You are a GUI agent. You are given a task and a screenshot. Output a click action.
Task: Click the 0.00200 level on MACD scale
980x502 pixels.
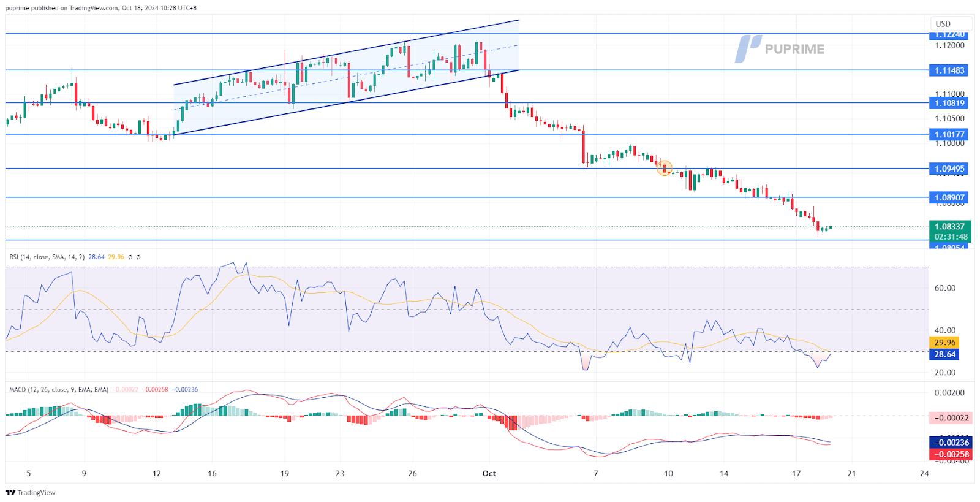[949, 392]
